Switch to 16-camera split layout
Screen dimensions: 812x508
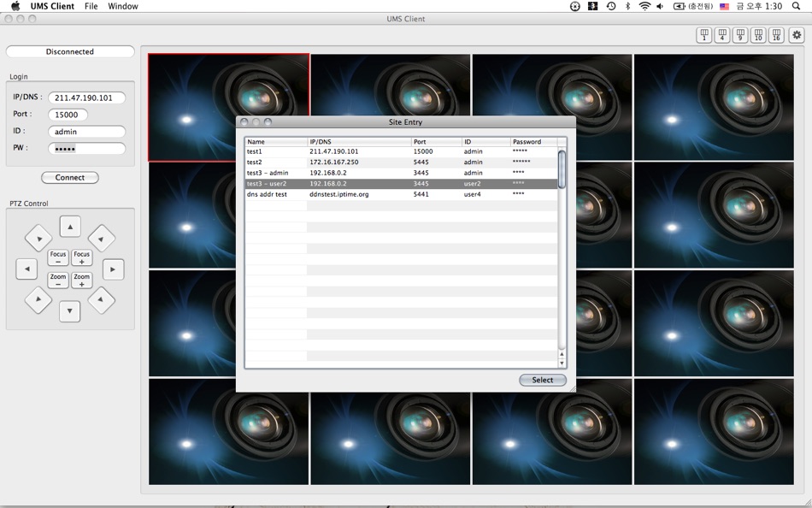pos(776,35)
